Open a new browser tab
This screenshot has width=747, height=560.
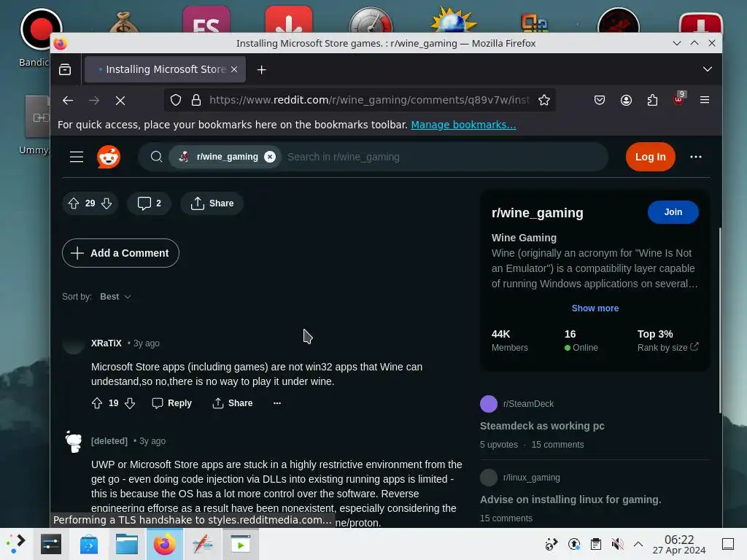(262, 69)
